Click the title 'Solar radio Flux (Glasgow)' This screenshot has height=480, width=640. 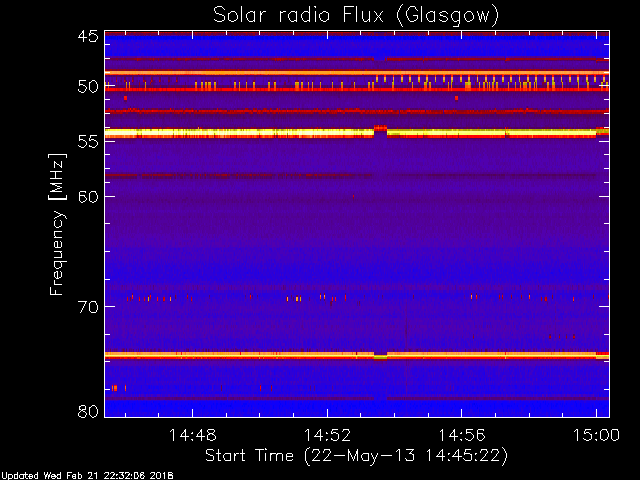click(x=356, y=16)
